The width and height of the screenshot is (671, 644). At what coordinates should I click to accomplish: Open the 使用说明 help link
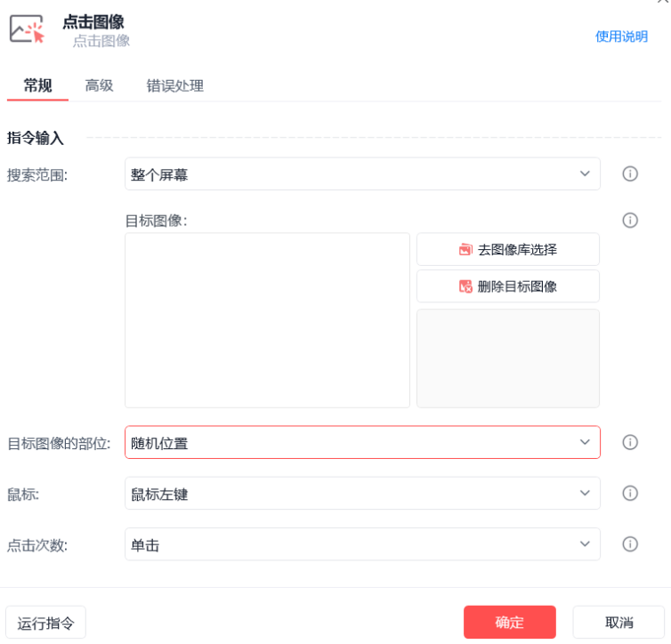[621, 36]
